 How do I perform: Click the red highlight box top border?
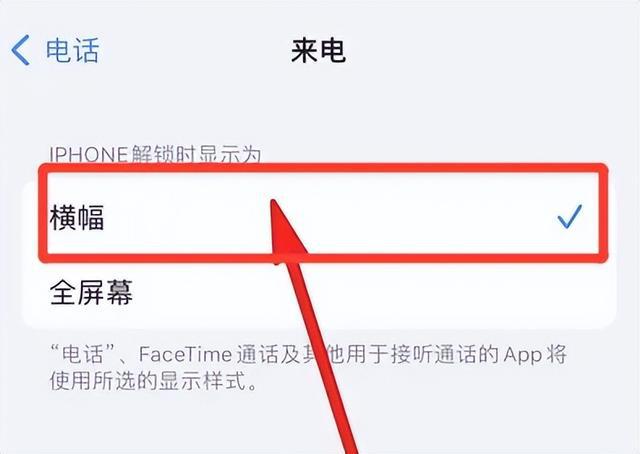pyautogui.click(x=322, y=168)
